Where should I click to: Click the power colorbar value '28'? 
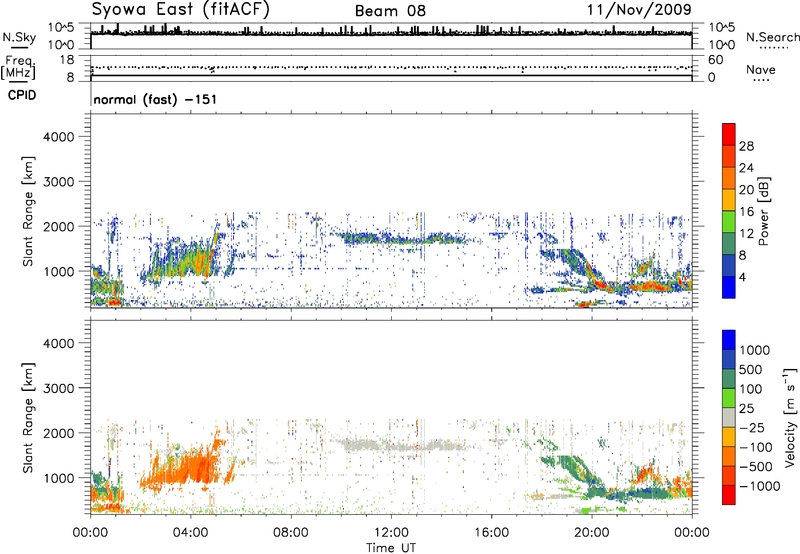(x=746, y=146)
